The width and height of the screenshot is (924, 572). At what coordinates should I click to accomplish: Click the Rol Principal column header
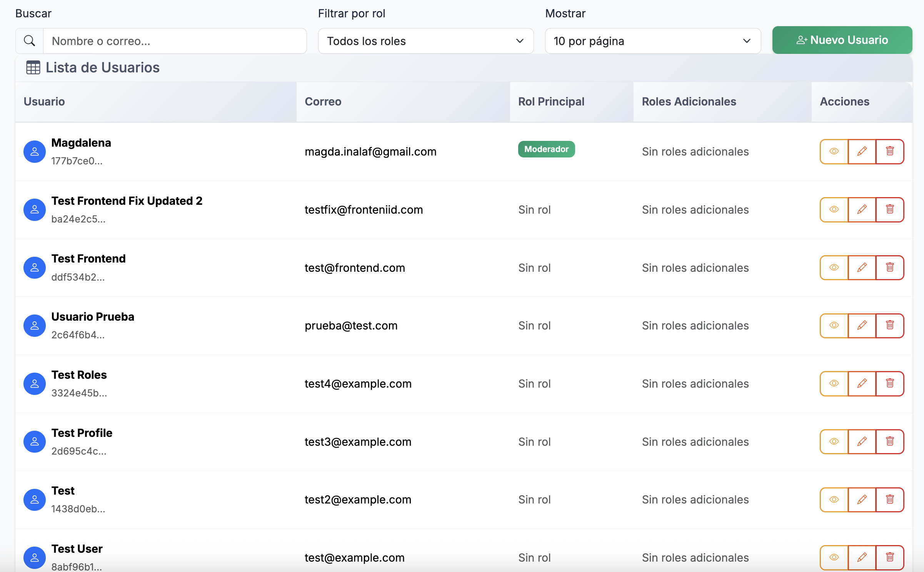click(x=551, y=102)
